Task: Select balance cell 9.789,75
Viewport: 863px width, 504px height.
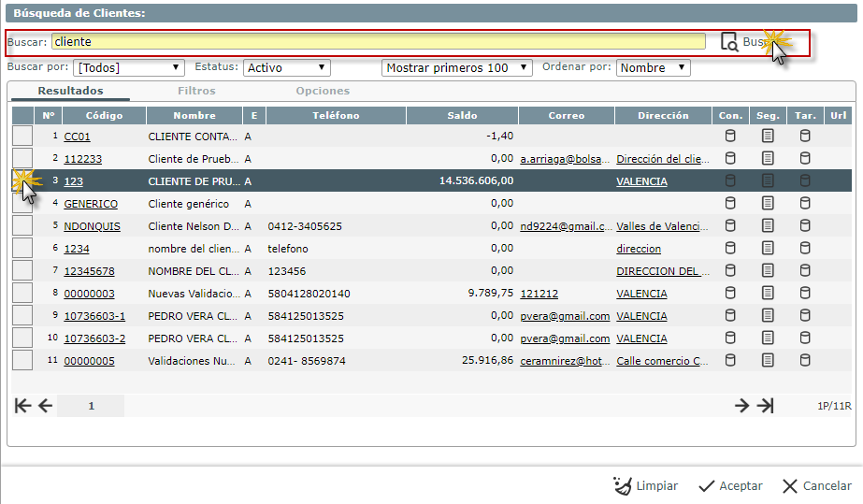Action: tap(490, 293)
